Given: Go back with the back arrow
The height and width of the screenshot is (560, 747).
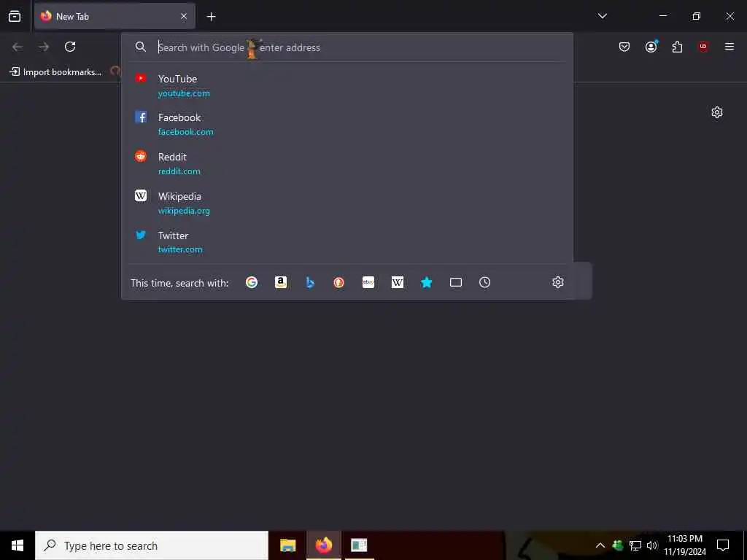Looking at the screenshot, I should tap(18, 47).
